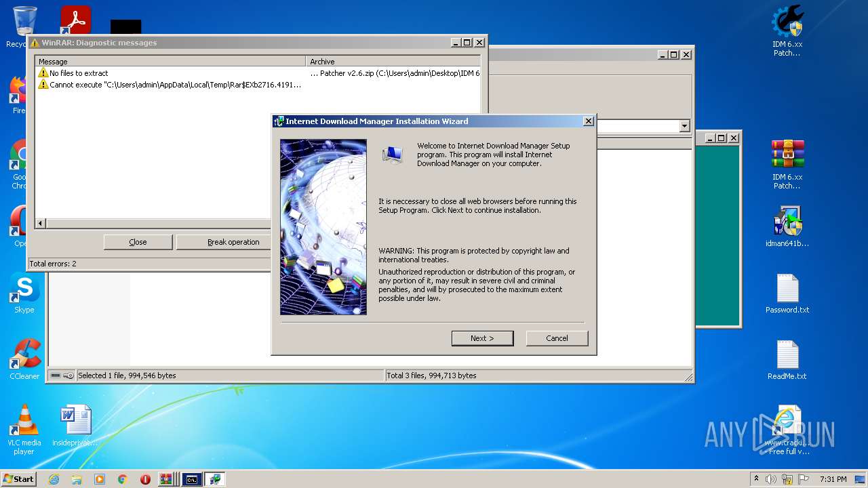Close the WinRAR main archive window
The width and height of the screenshot is (868, 488).
click(x=686, y=54)
